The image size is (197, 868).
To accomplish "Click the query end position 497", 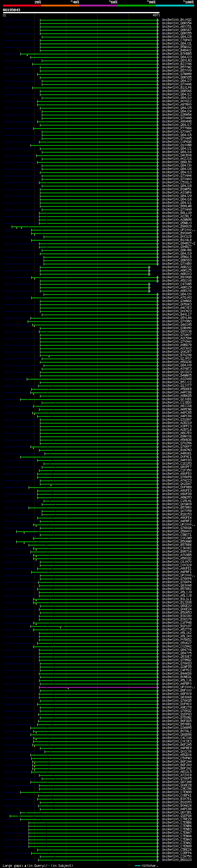I will coord(155,15).
